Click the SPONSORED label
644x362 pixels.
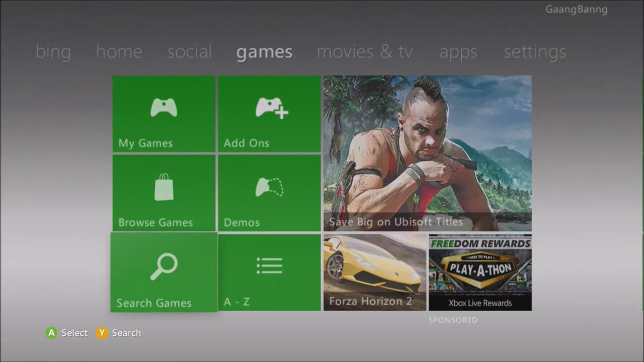(x=453, y=320)
